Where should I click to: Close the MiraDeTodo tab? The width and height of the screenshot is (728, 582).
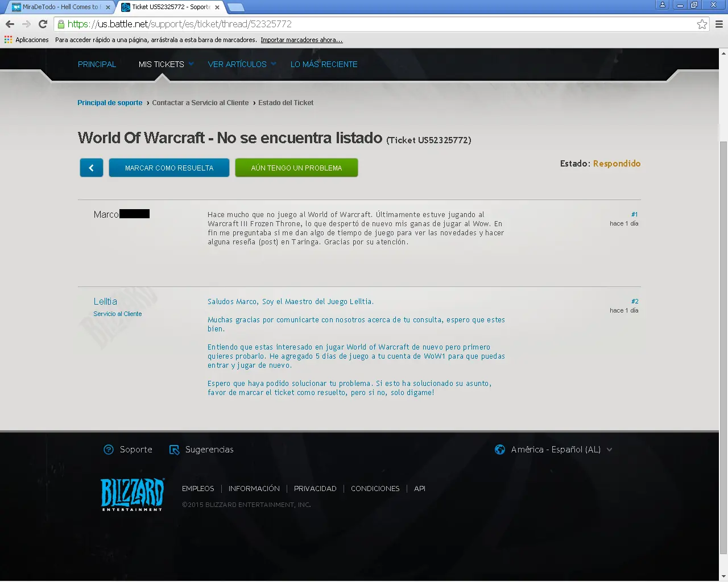click(x=108, y=7)
